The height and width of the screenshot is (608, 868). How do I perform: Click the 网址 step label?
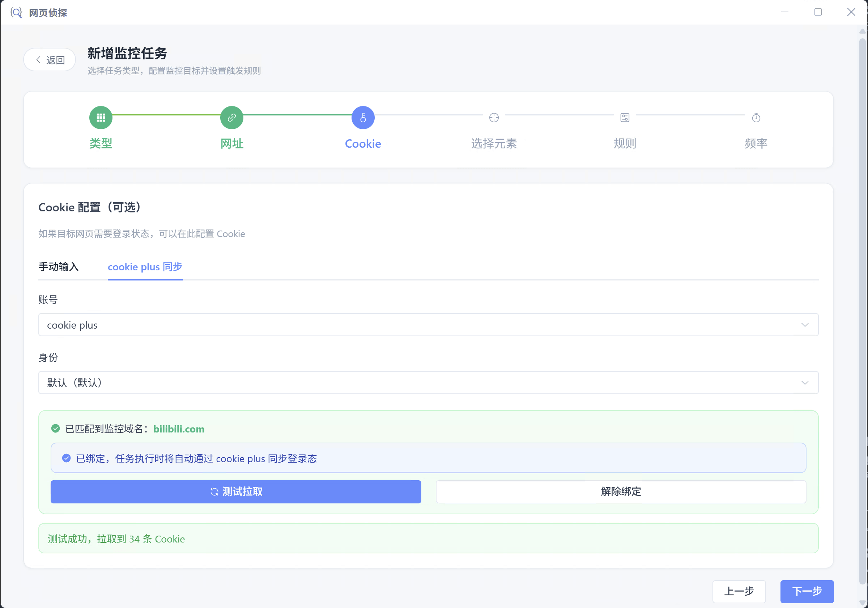(x=232, y=143)
